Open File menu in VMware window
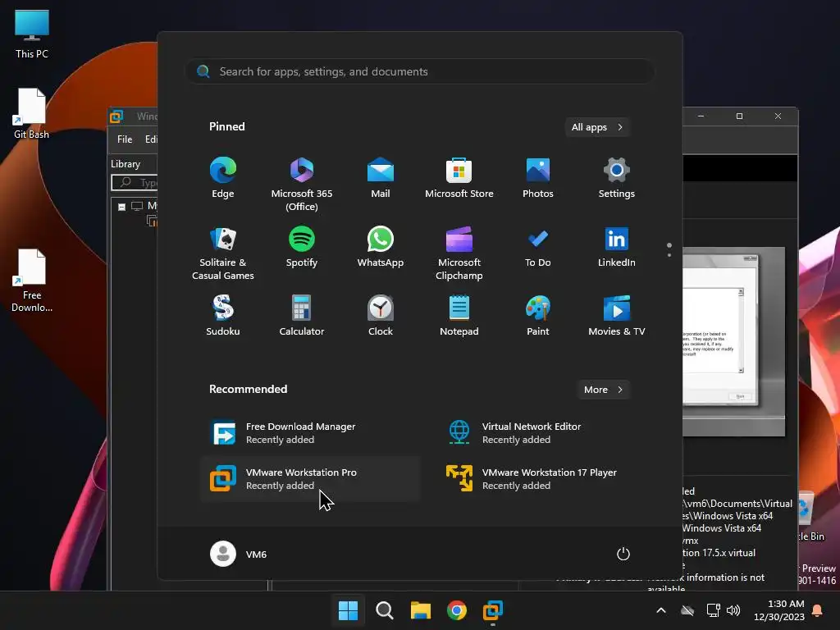This screenshot has width=840, height=630. pos(125,139)
